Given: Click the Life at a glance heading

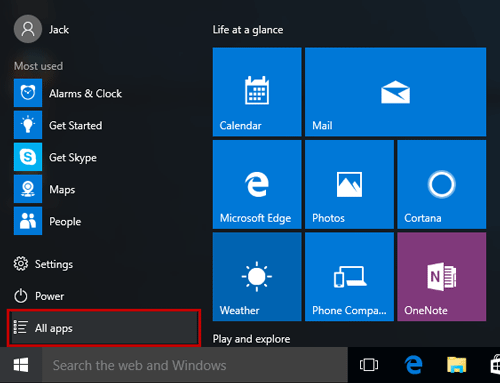Looking at the screenshot, I should click(248, 30).
